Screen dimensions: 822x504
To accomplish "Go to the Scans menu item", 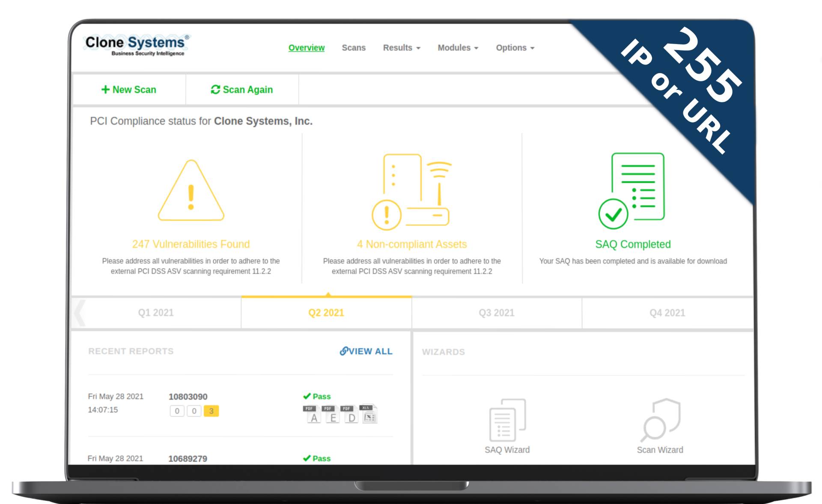I will coord(354,47).
